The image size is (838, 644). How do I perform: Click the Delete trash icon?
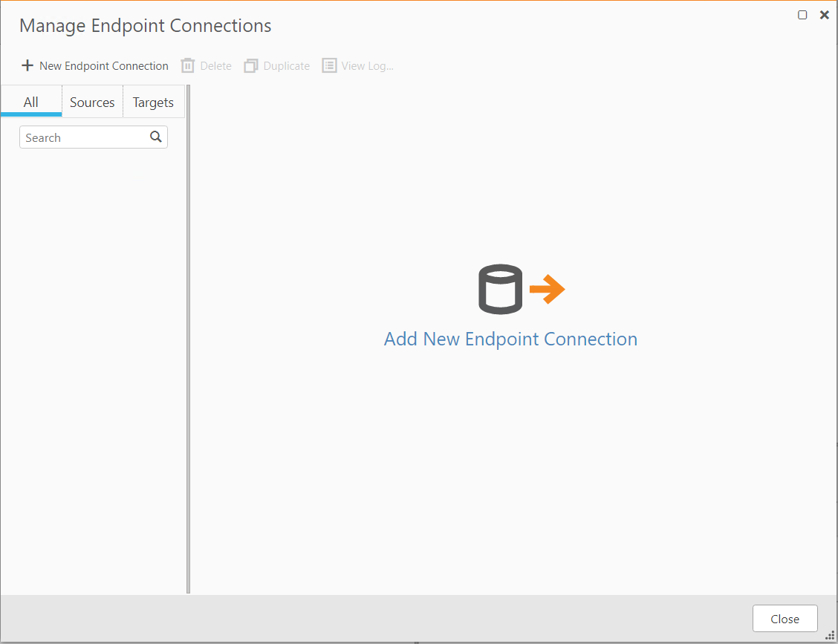pyautogui.click(x=186, y=65)
